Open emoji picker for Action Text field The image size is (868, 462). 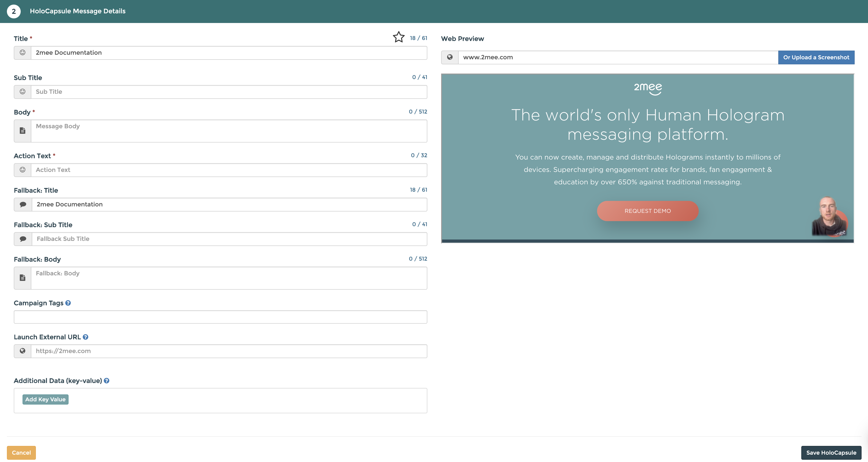23,170
